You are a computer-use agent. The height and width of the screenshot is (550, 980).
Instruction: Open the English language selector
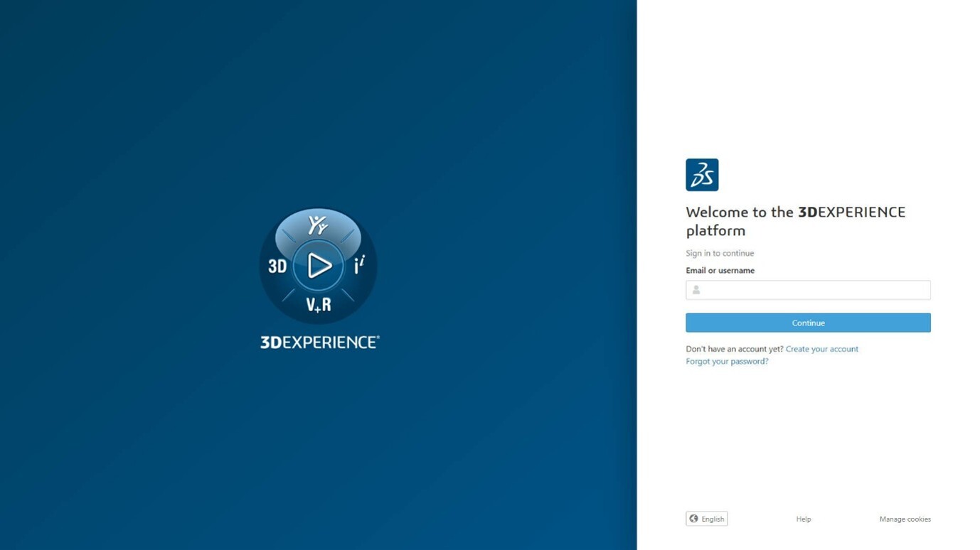point(706,519)
